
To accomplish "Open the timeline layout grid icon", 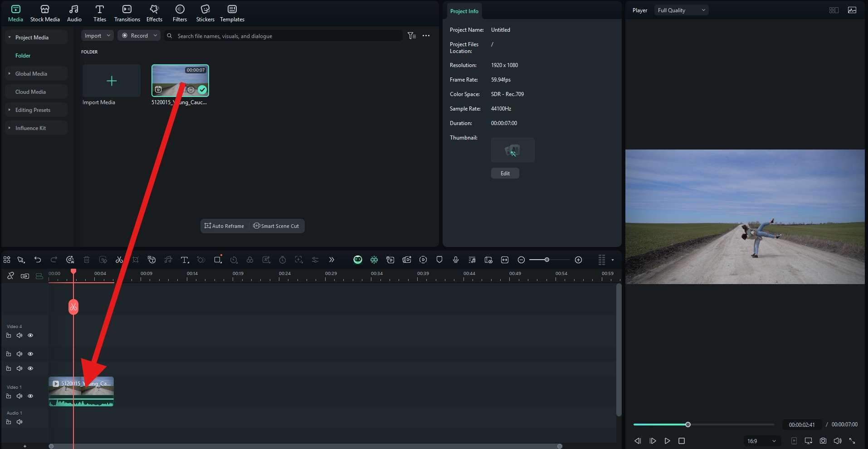I will click(602, 260).
